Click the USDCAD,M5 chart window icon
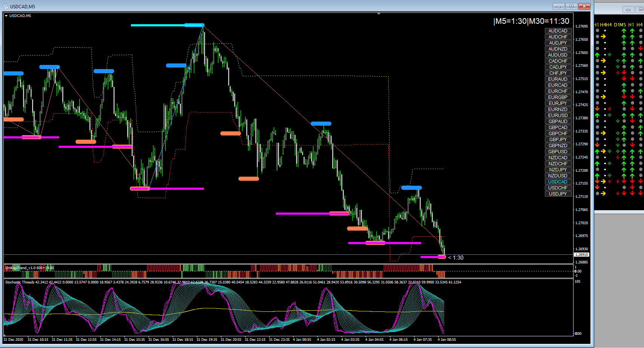The height and width of the screenshot is (348, 644). coord(6,6)
